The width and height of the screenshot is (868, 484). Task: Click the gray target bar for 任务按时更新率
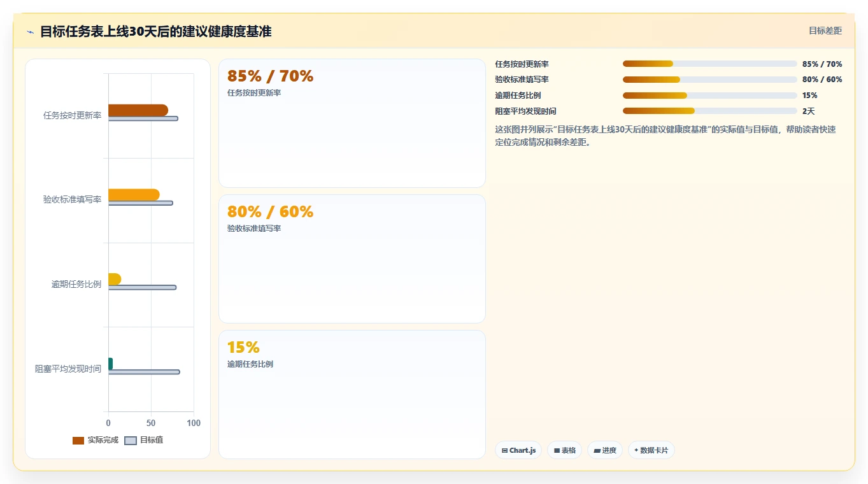(143, 118)
